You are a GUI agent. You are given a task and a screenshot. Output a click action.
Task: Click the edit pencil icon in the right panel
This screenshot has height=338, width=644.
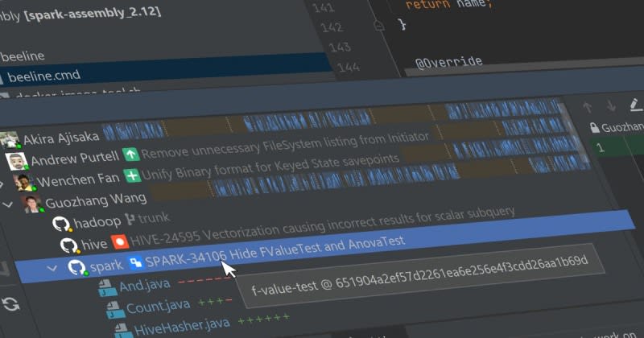coord(635,105)
